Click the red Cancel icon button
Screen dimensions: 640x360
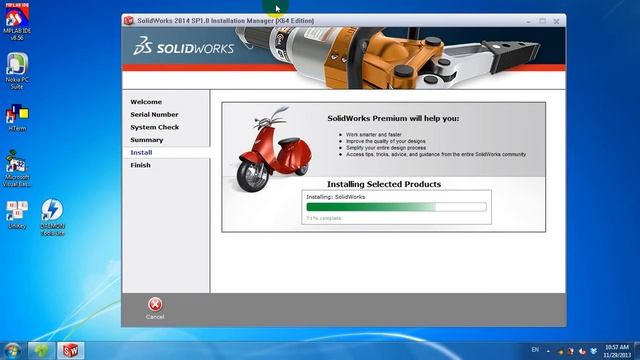(155, 308)
